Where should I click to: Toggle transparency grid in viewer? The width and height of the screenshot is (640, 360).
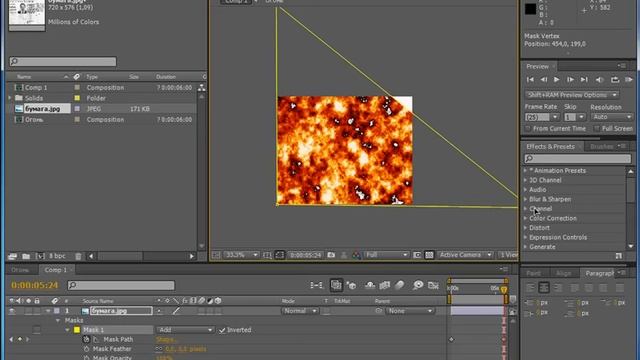point(429,255)
